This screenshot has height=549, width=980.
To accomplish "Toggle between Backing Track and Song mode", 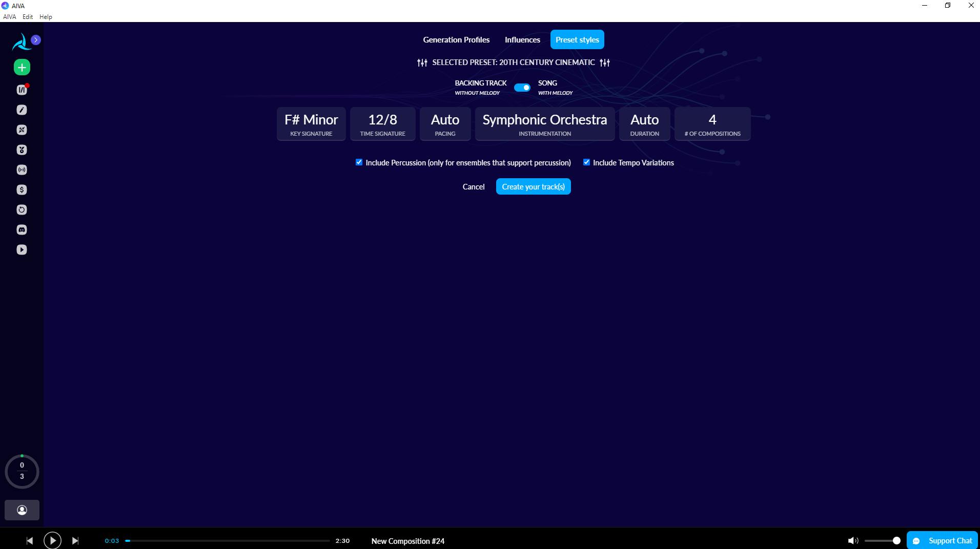I will coord(522,88).
